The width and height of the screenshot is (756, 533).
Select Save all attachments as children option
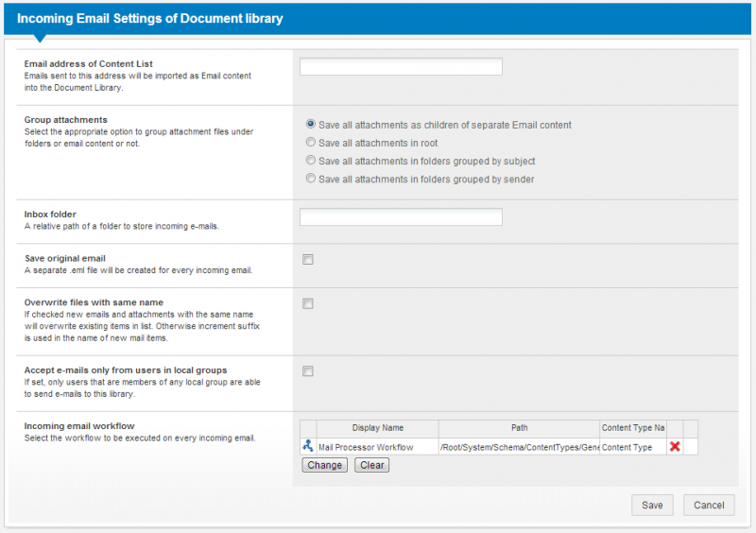click(x=311, y=125)
